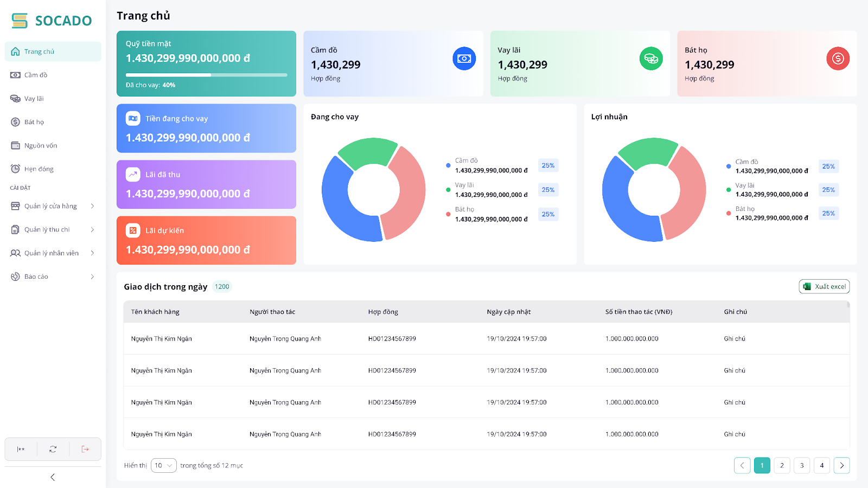Click the refresh sync arrows icon

(x=53, y=449)
